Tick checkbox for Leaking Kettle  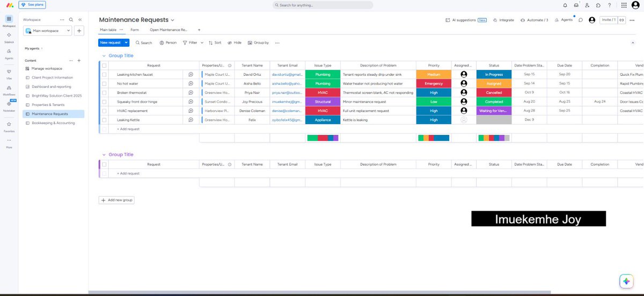pos(104,120)
